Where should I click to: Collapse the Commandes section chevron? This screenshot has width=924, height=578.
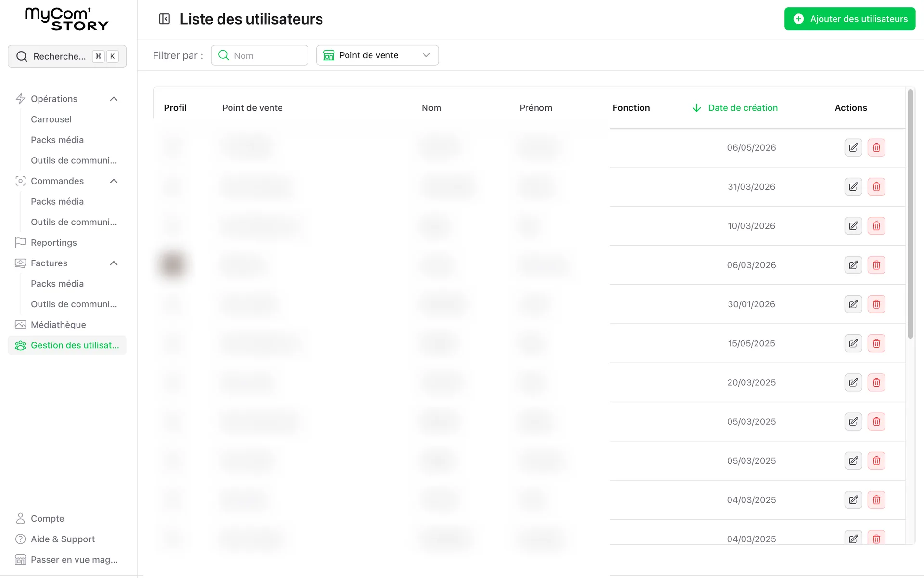tap(114, 181)
